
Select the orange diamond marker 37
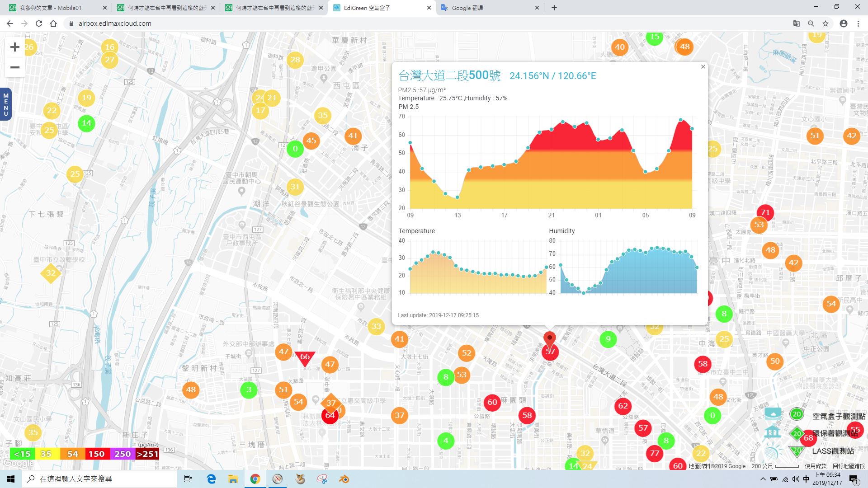(x=331, y=403)
